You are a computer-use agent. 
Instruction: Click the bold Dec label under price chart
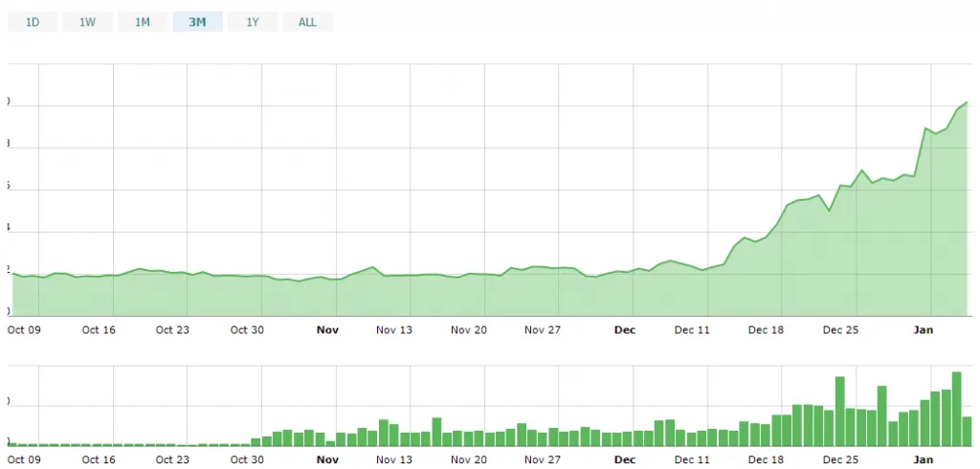[x=625, y=330]
